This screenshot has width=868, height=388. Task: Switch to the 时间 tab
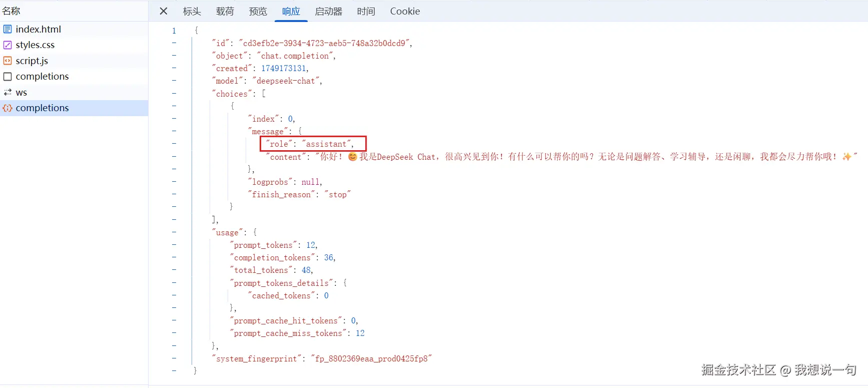tap(366, 11)
